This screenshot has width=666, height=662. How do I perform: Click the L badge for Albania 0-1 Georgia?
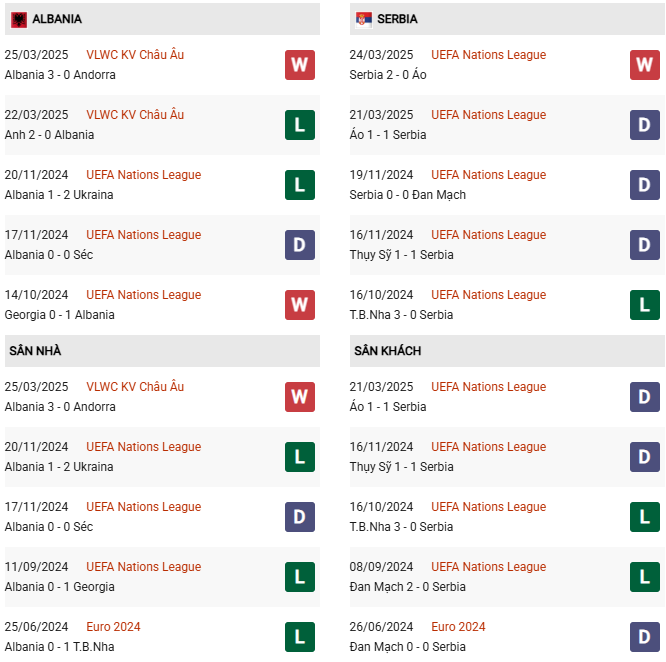[299, 577]
